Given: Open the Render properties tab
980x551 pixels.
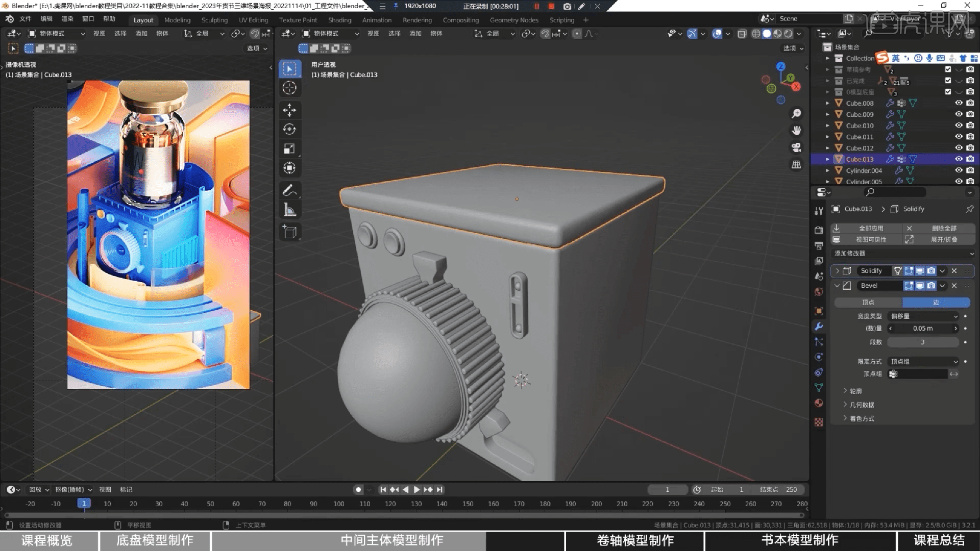Looking at the screenshot, I should pos(819,230).
